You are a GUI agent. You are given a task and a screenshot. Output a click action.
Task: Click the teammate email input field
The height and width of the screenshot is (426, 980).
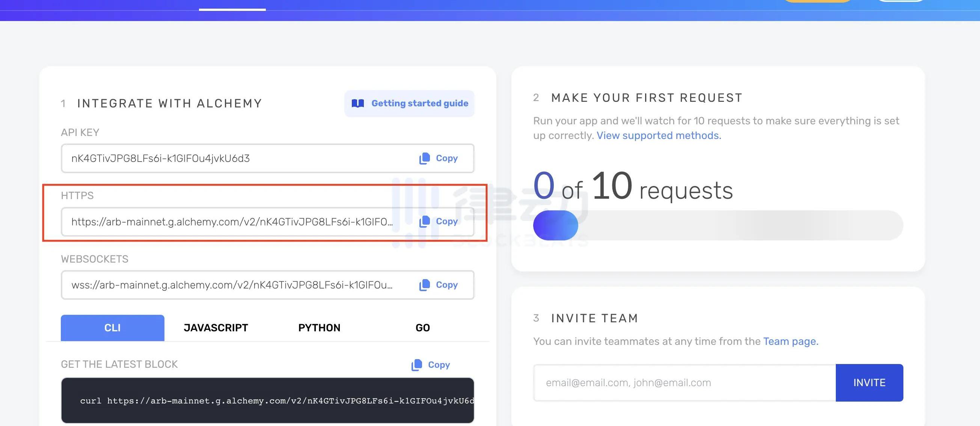pos(684,382)
